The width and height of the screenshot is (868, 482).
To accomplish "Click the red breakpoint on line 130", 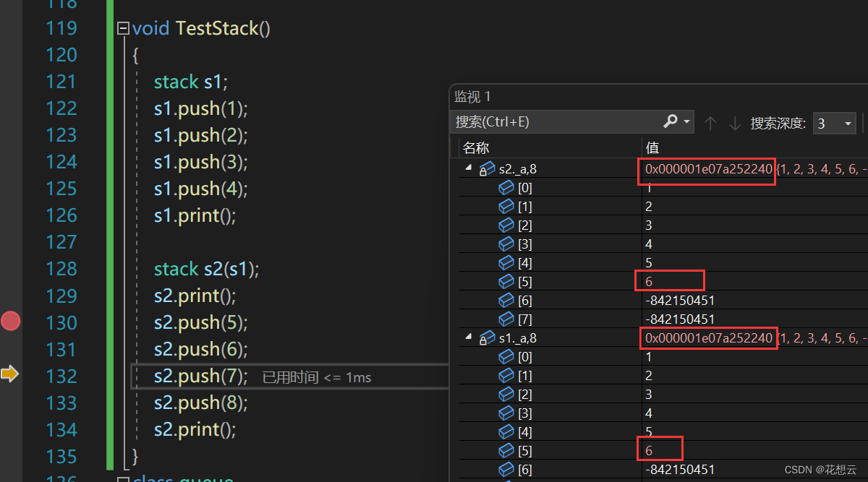I will [x=10, y=321].
